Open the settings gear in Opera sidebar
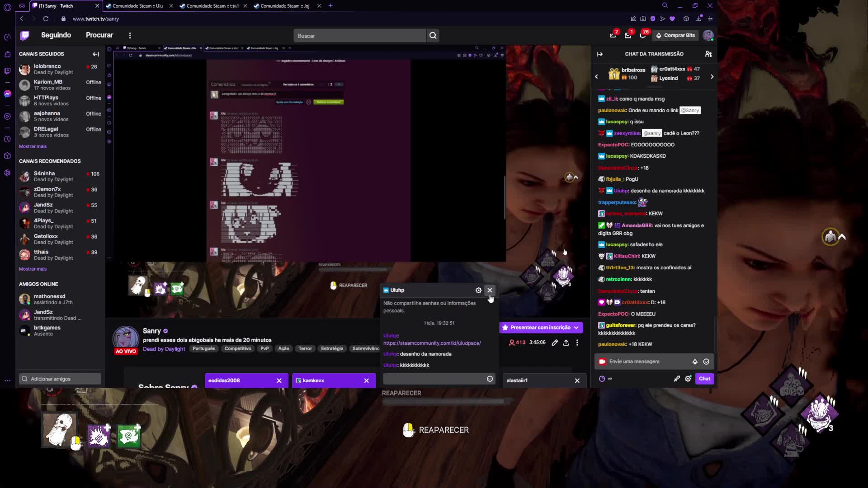 point(7,173)
